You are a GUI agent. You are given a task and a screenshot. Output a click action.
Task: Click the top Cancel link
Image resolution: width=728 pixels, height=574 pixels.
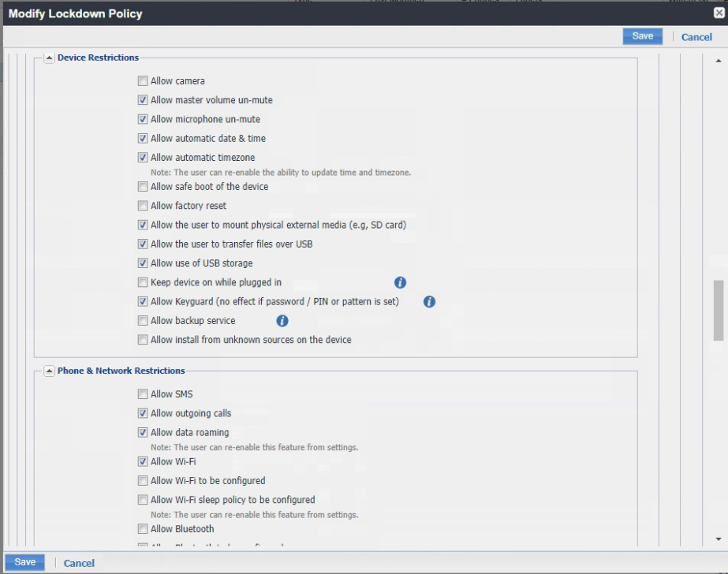click(x=696, y=37)
